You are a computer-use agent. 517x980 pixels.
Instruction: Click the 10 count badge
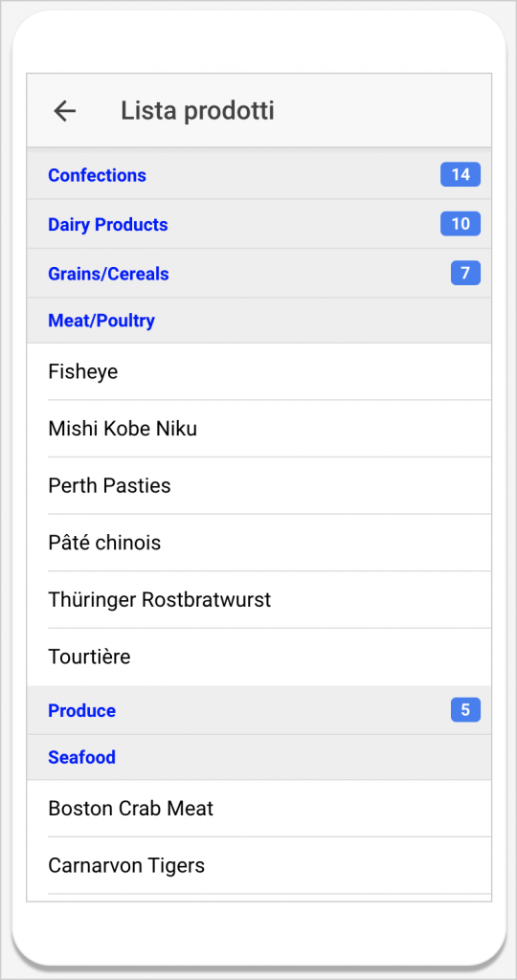[x=461, y=224]
